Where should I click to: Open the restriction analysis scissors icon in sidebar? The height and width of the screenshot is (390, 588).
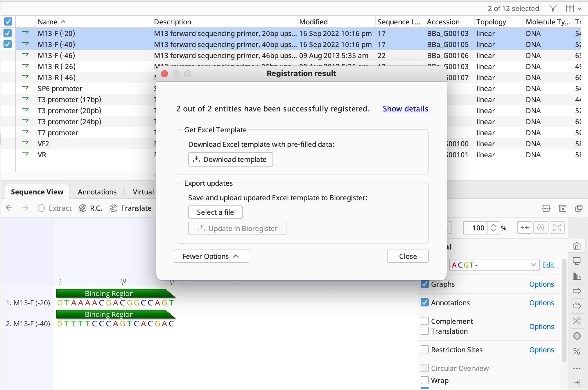(x=577, y=321)
